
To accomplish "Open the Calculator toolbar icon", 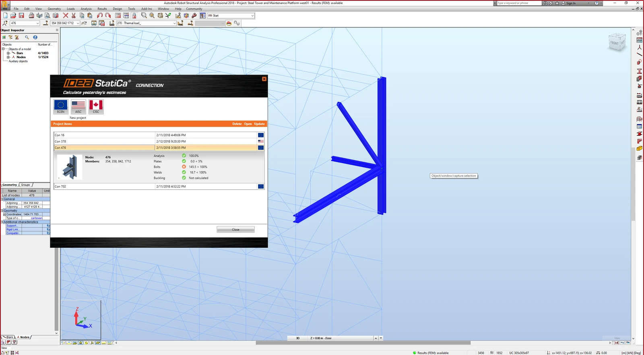I will pyautogui.click(x=118, y=16).
